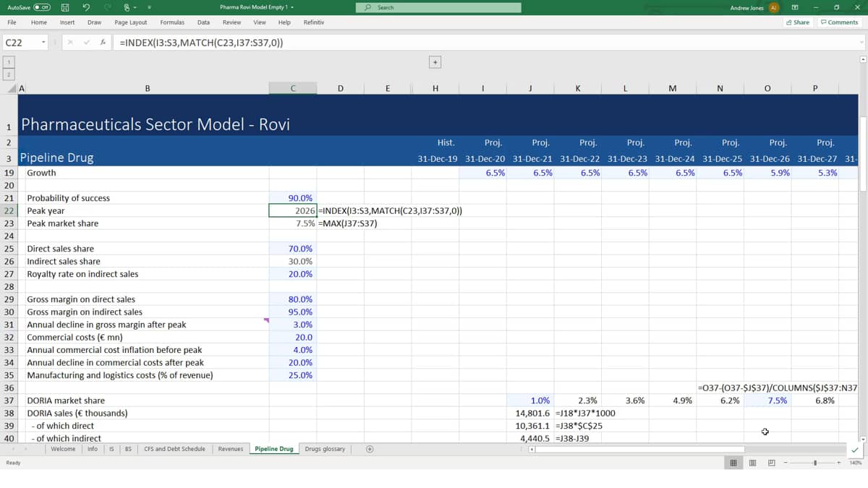Open the Data ribbon tab
Image resolution: width=868 pixels, height=488 pixels.
[204, 22]
